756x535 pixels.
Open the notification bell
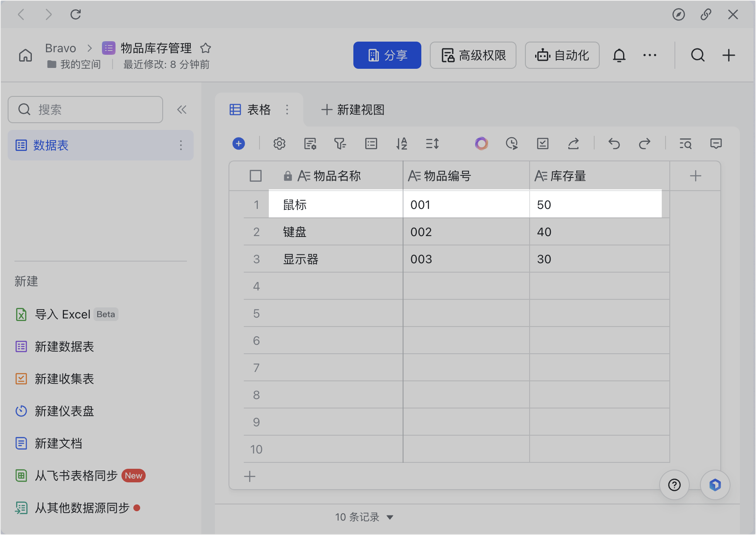tap(619, 55)
